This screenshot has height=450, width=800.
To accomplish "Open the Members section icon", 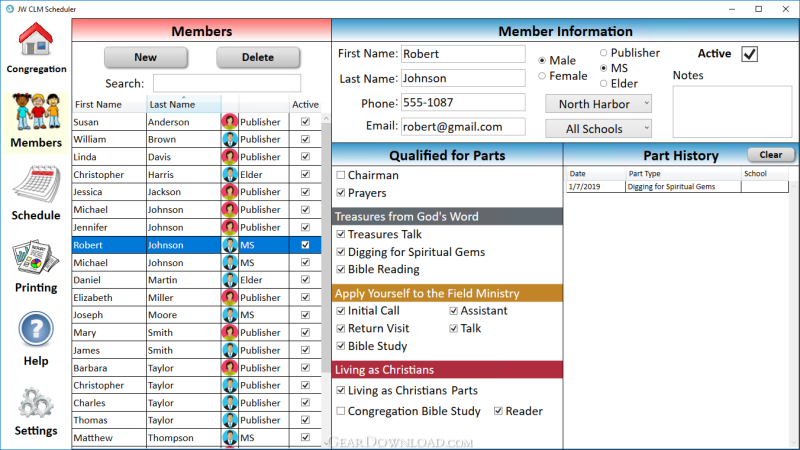I will (x=37, y=111).
